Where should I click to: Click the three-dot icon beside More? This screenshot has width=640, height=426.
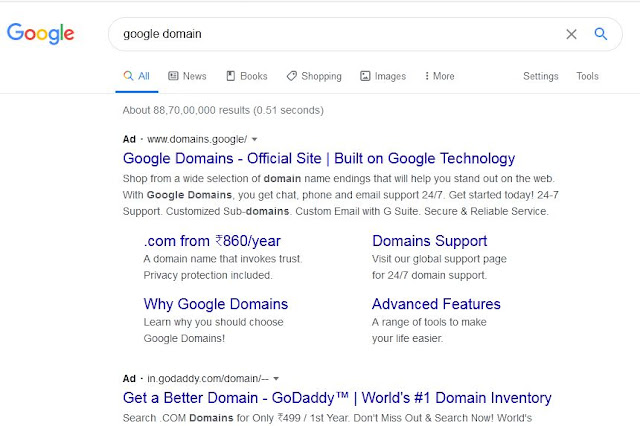coord(427,76)
